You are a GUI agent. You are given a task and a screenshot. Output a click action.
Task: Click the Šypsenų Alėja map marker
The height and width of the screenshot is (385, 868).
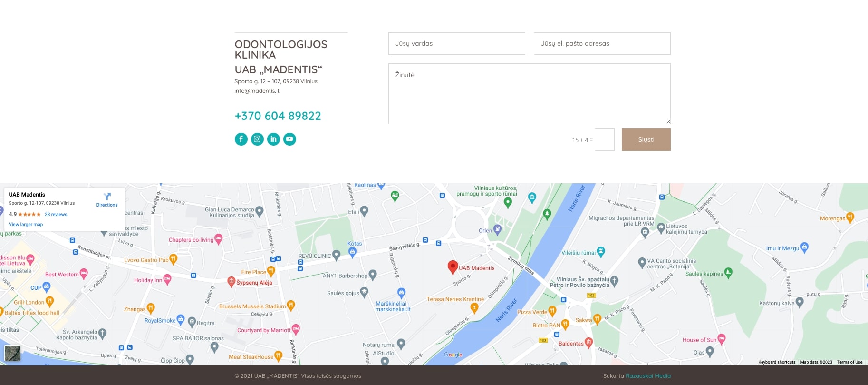coord(231,281)
